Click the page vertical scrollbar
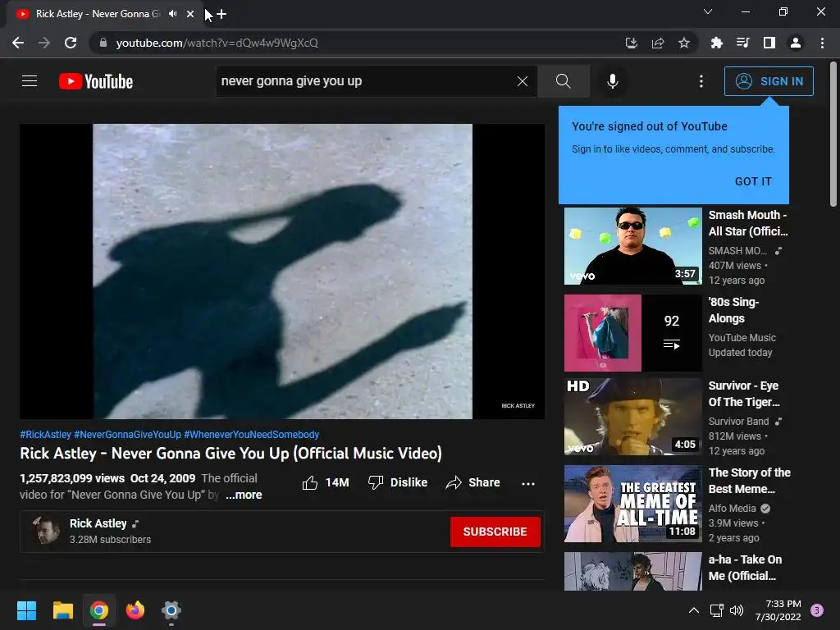Image resolution: width=840 pixels, height=630 pixels. tap(833, 134)
